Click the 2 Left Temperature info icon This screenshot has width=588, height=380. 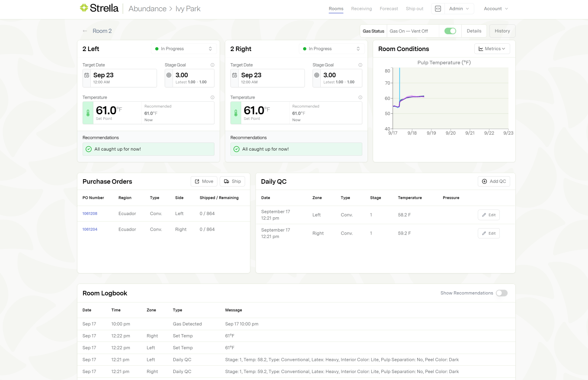(x=212, y=97)
